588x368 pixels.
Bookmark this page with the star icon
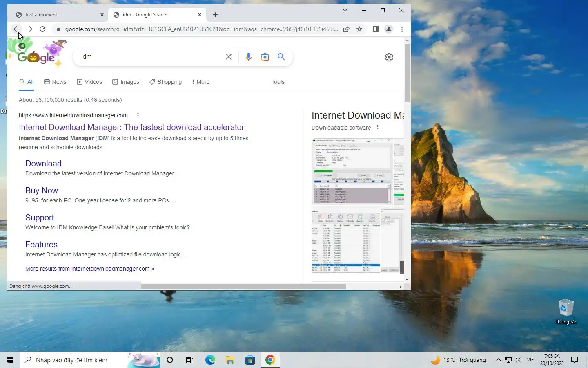pos(359,29)
